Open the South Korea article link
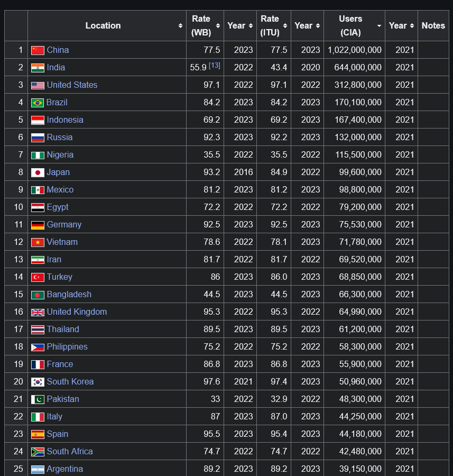The width and height of the screenshot is (453, 476). (70, 381)
